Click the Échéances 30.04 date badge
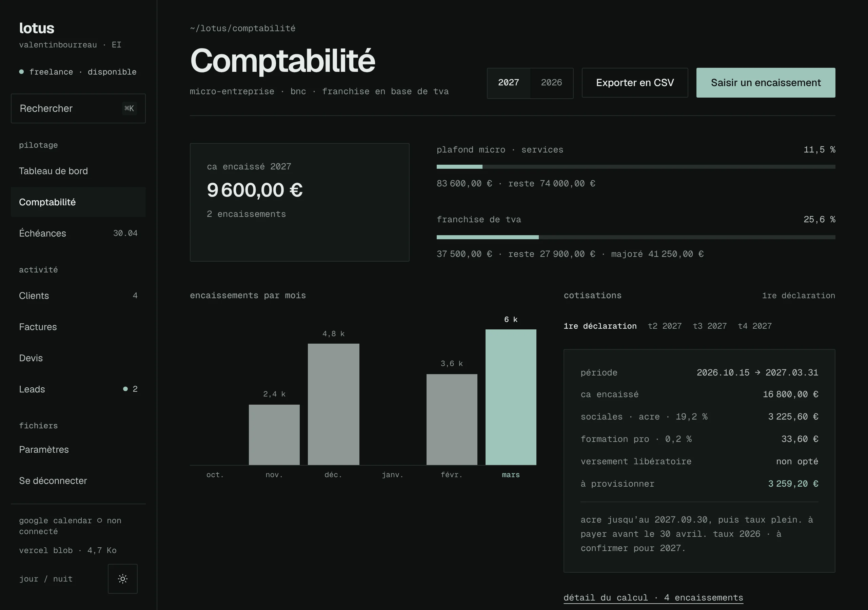The image size is (868, 610). (125, 233)
